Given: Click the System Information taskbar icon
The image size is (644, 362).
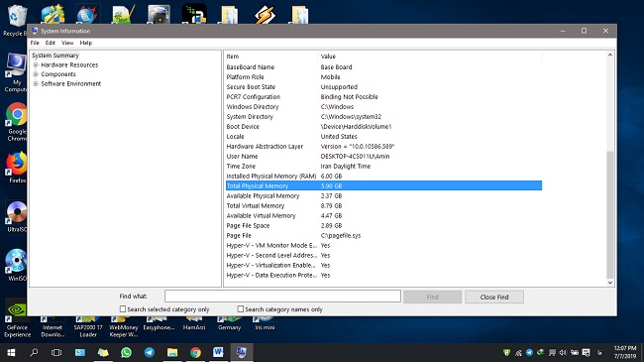Looking at the screenshot, I should [x=241, y=352].
